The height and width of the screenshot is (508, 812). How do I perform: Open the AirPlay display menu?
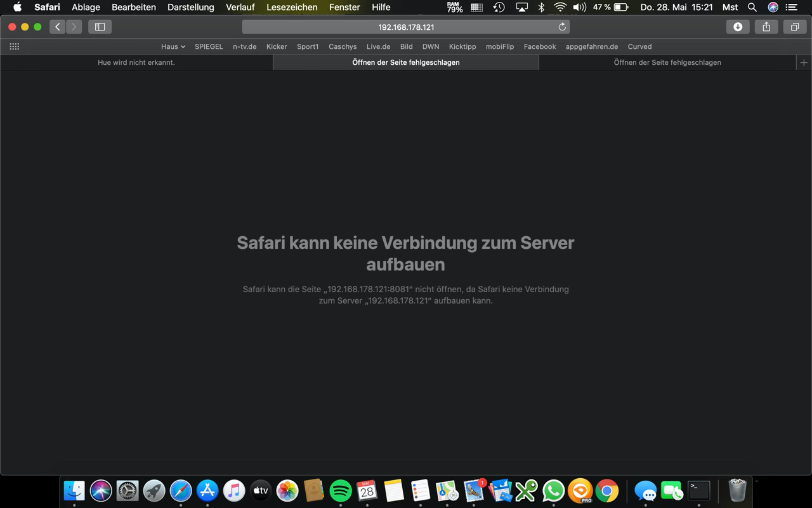(x=521, y=7)
